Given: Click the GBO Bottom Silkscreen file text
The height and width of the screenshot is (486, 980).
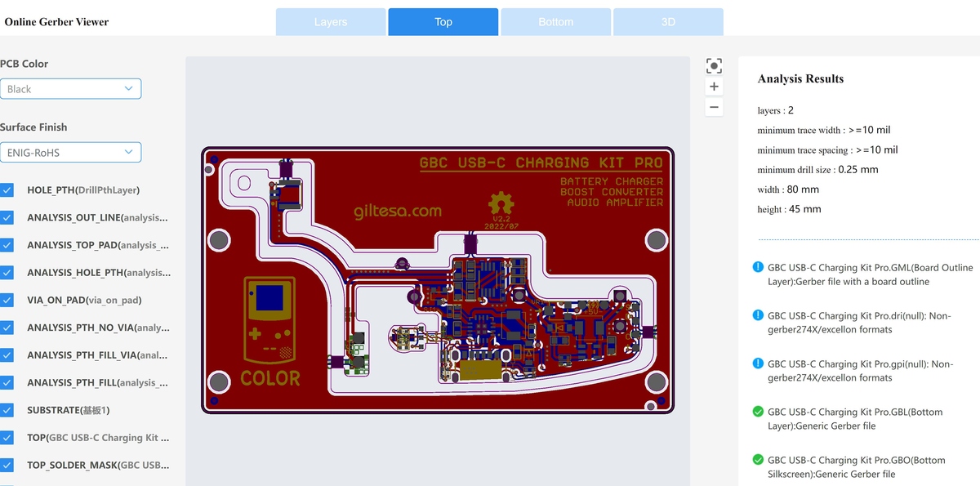Looking at the screenshot, I should (857, 467).
